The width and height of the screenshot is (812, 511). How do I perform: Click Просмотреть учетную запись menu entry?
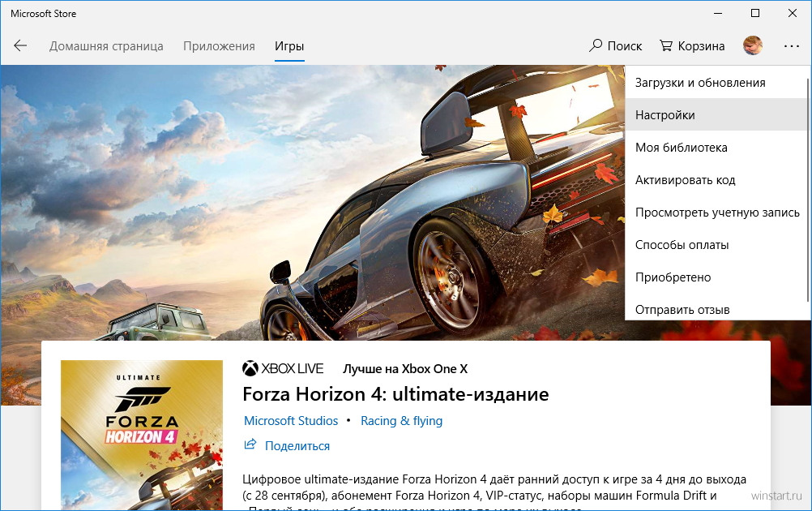[x=716, y=213]
